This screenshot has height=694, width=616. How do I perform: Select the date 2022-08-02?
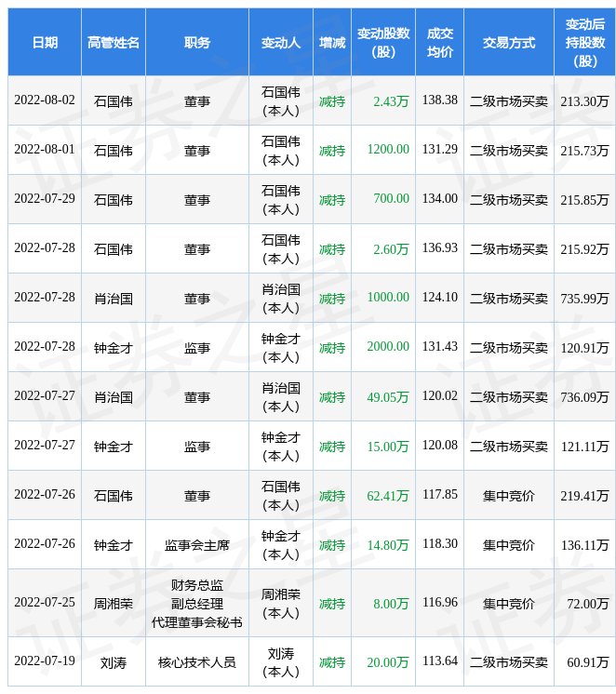tap(45, 100)
